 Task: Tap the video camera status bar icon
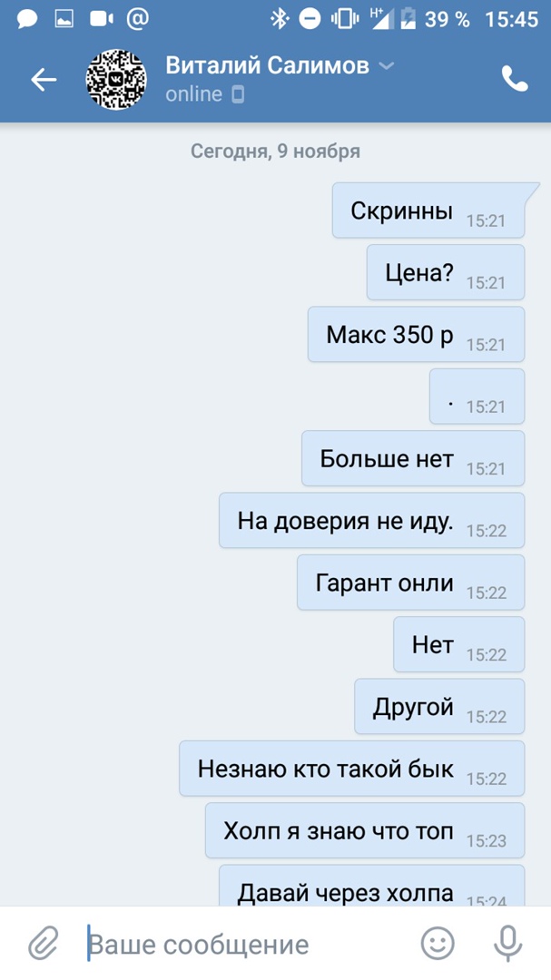click(x=102, y=19)
